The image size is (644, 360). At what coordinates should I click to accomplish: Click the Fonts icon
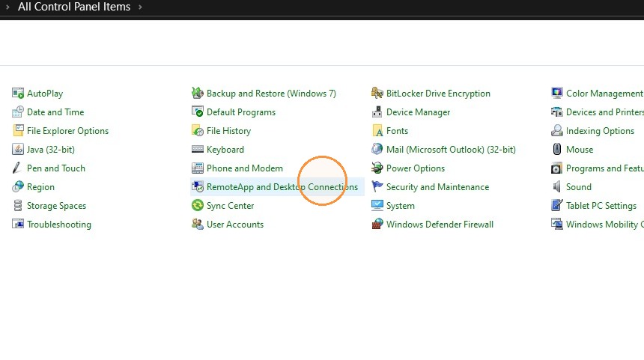tap(377, 130)
